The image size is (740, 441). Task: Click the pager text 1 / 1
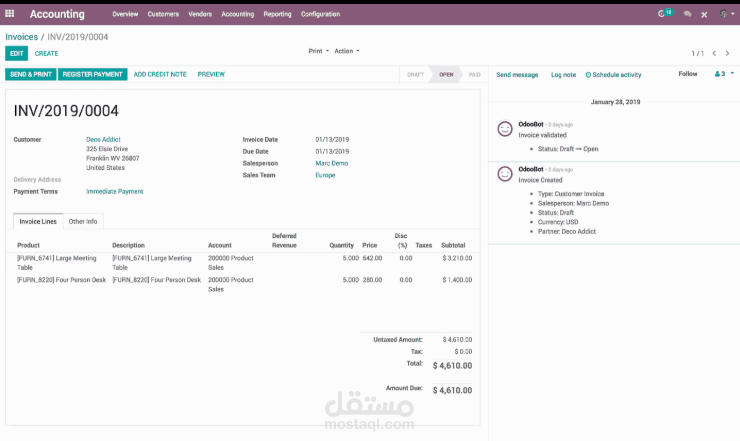tap(698, 53)
